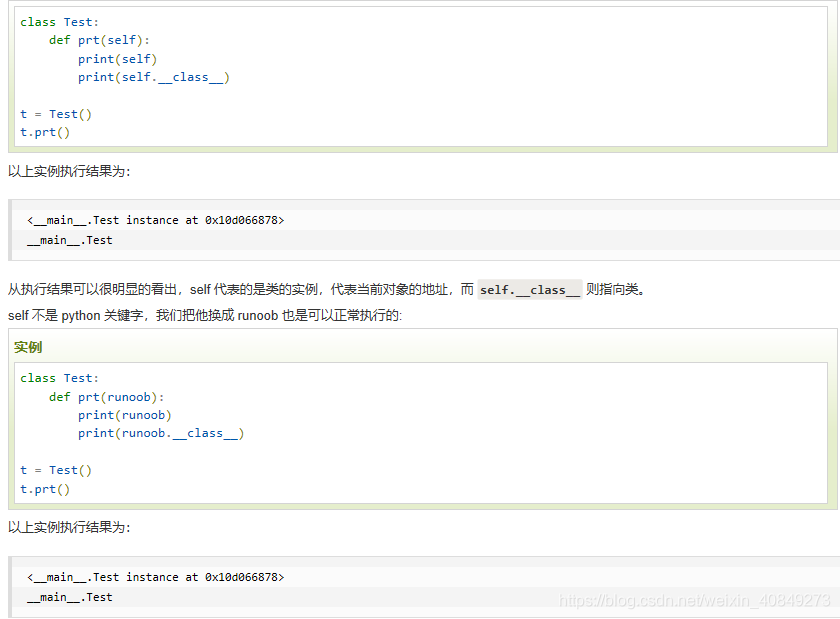Click 't = Test()' in the self example block
840x619 pixels.
(x=56, y=115)
